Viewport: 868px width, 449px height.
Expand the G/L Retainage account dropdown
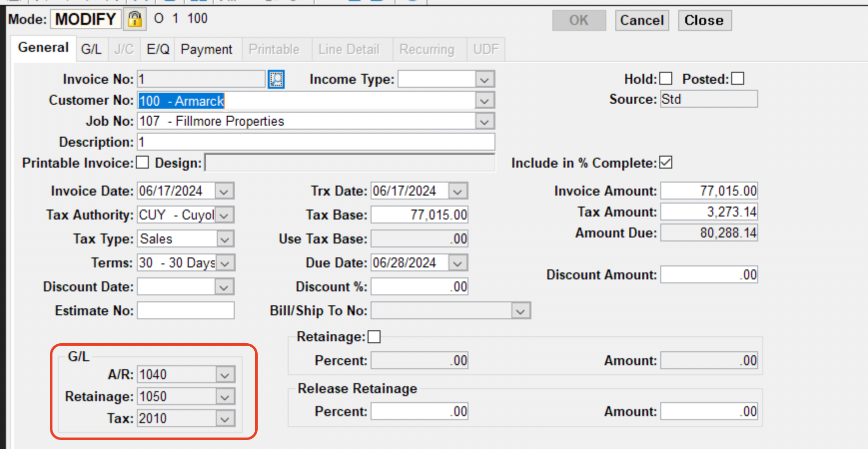tap(224, 397)
